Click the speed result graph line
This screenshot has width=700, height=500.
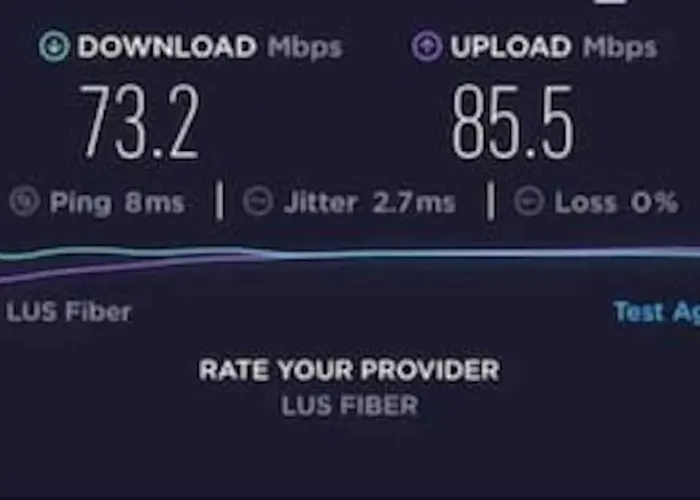tap(350, 254)
